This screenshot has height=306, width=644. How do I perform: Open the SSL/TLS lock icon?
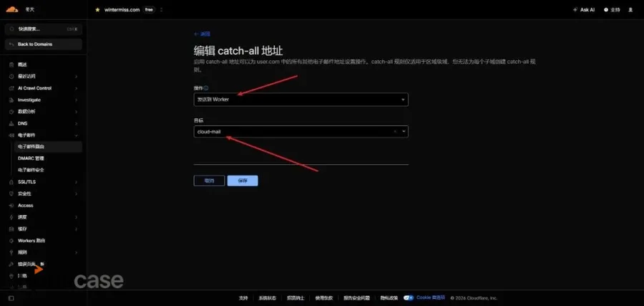point(11,182)
